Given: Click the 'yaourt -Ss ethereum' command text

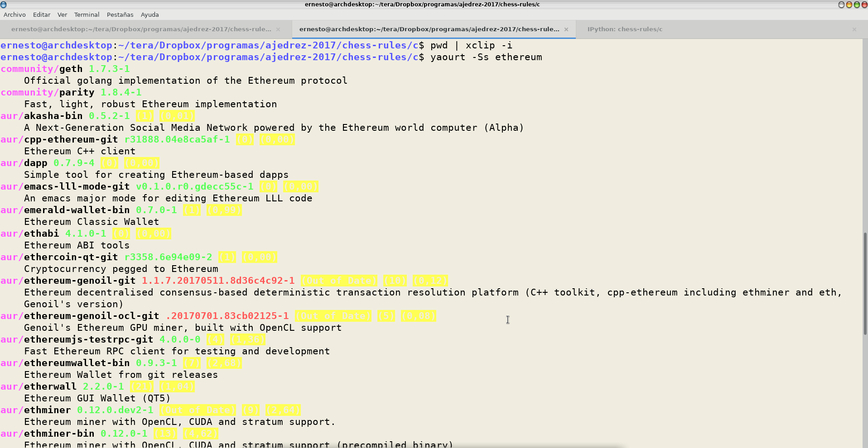Looking at the screenshot, I should (x=486, y=57).
